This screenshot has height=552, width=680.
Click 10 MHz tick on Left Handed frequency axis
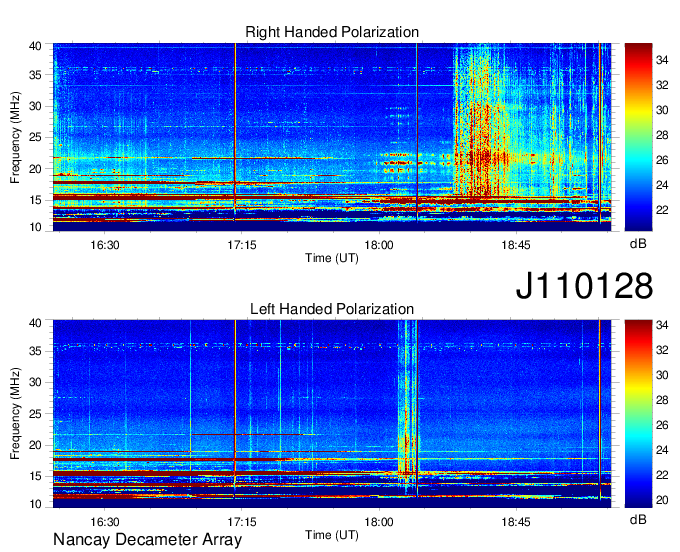tap(36, 504)
